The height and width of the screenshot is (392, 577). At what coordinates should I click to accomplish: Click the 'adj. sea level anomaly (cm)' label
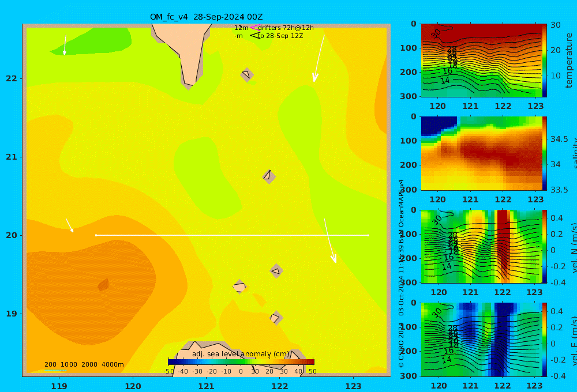241,354
